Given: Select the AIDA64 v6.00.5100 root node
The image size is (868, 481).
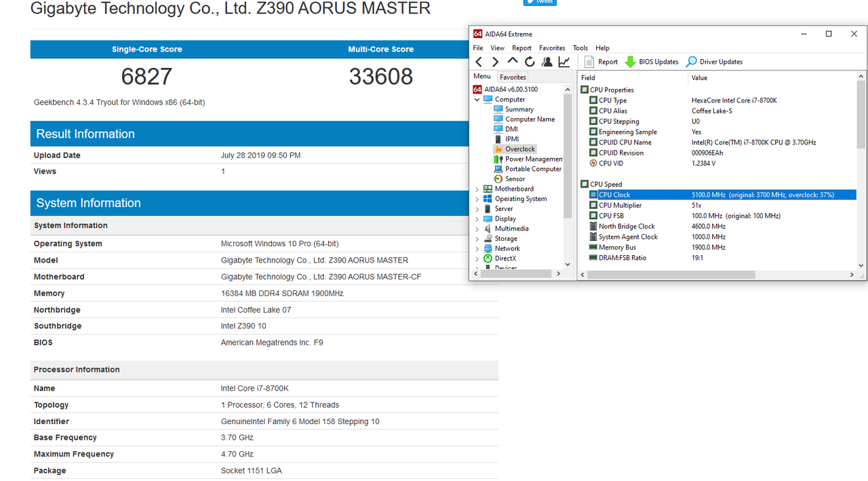Looking at the screenshot, I should 505,90.
